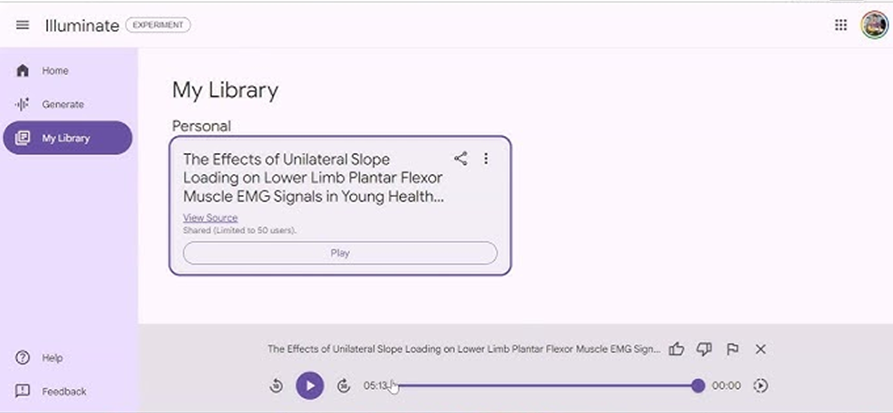Rewind the audio ten seconds
The image size is (893, 413).
[x=276, y=386]
